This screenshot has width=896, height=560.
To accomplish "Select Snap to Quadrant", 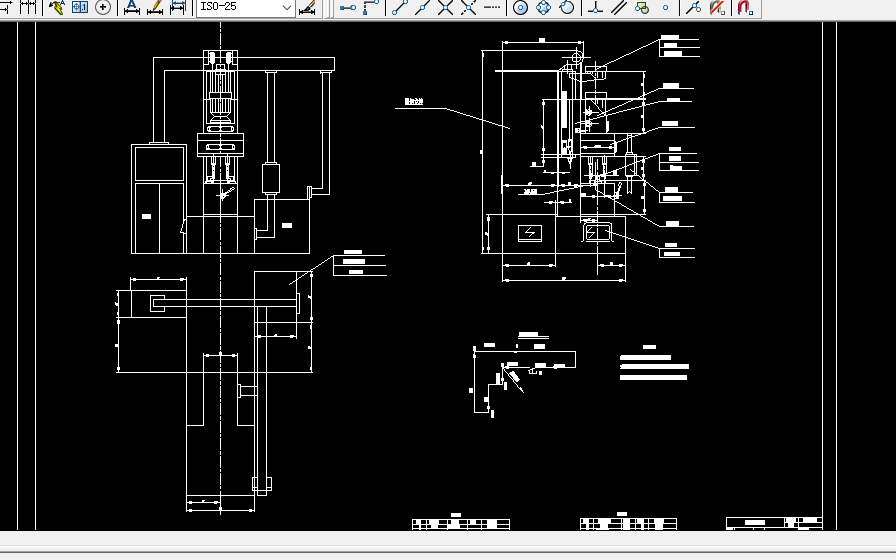I will (543, 7).
